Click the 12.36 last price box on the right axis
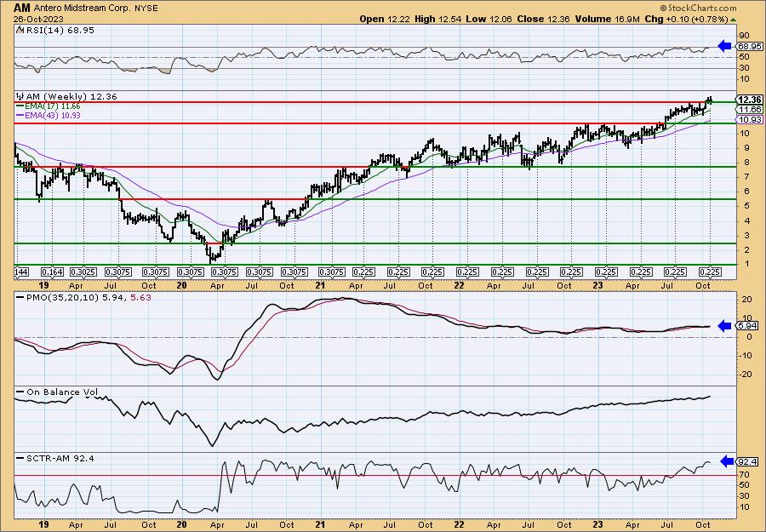This screenshot has height=532, width=766. point(750,100)
